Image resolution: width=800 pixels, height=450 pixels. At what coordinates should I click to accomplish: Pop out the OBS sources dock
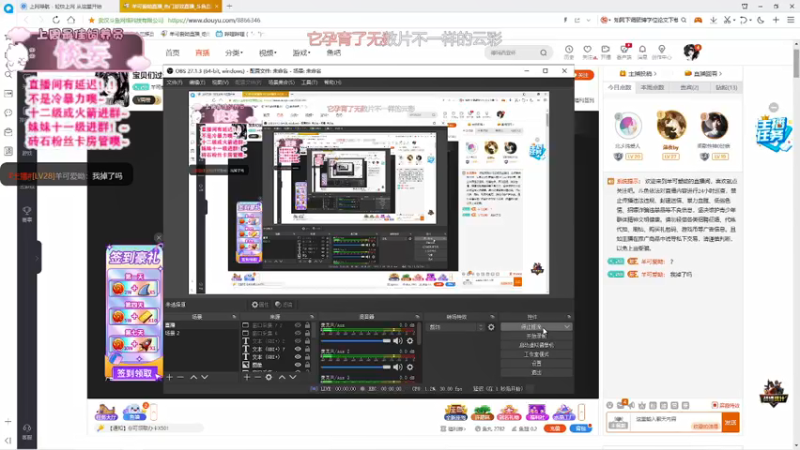tap(312, 317)
